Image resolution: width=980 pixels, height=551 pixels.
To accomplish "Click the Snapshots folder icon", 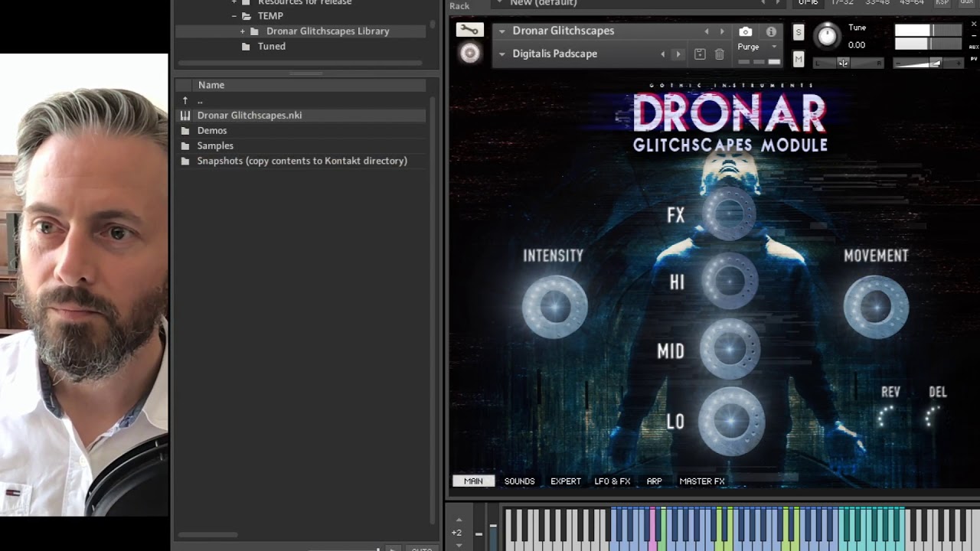I will click(185, 161).
